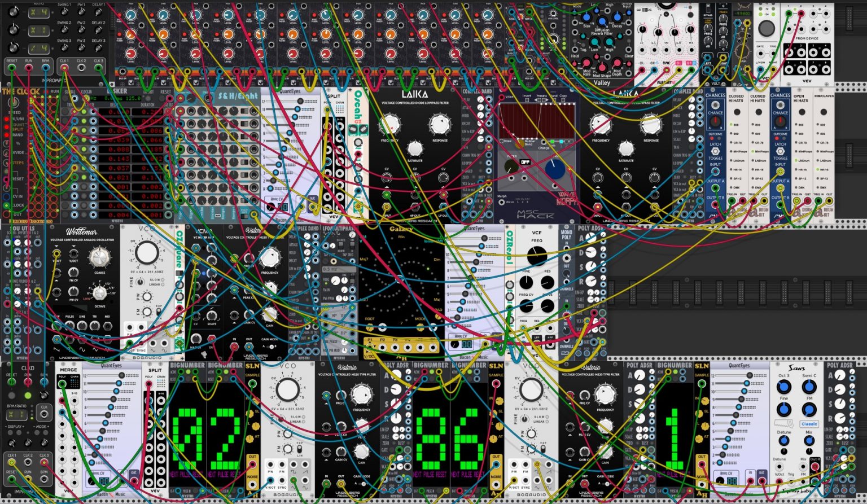Click the Size knob on Valley reverb
Screen dimensions: 867x504
[x=586, y=18]
